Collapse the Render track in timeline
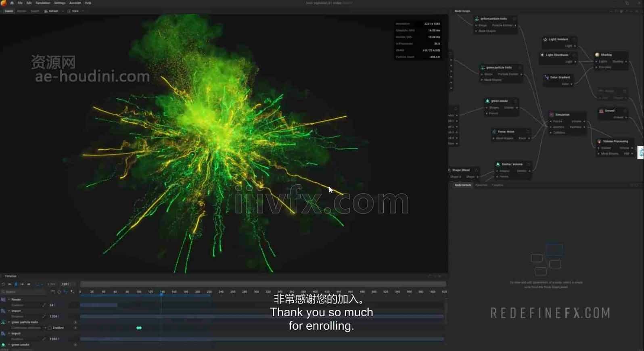Screen dimensions: 644x351 pyautogui.click(x=9, y=299)
